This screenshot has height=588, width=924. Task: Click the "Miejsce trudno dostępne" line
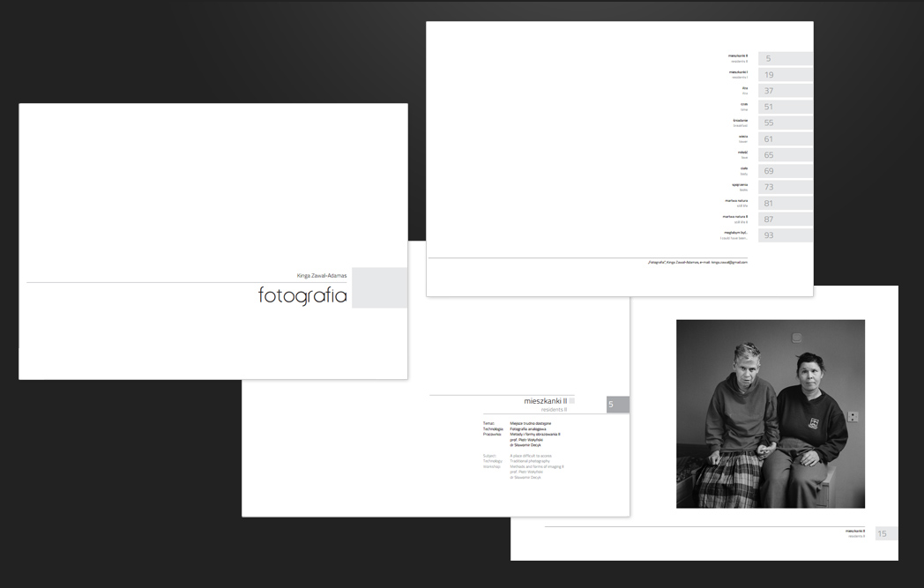tap(531, 424)
